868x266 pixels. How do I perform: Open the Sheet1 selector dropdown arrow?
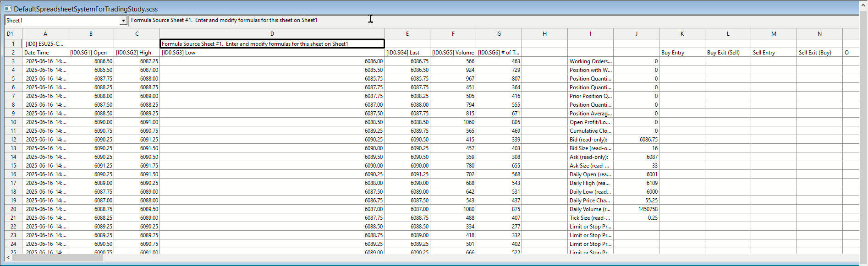click(x=123, y=21)
